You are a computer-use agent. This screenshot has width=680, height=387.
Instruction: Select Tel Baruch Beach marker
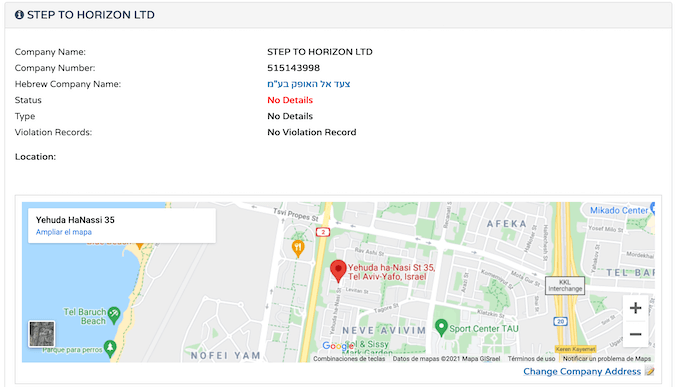pos(114,315)
